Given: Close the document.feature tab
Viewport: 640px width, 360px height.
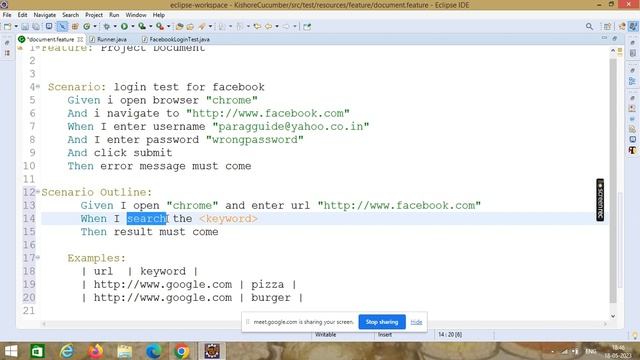Looking at the screenshot, I should [80, 40].
